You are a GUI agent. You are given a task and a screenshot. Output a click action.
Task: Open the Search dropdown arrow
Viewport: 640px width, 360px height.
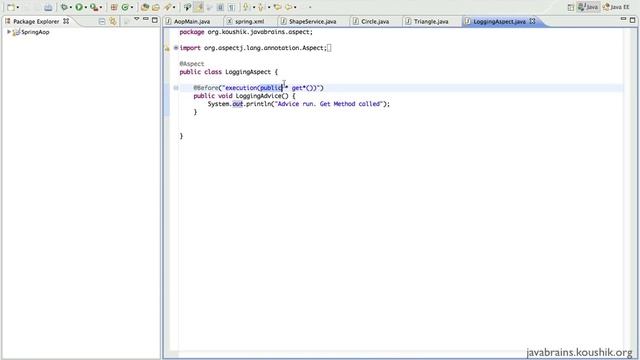tap(174, 7)
